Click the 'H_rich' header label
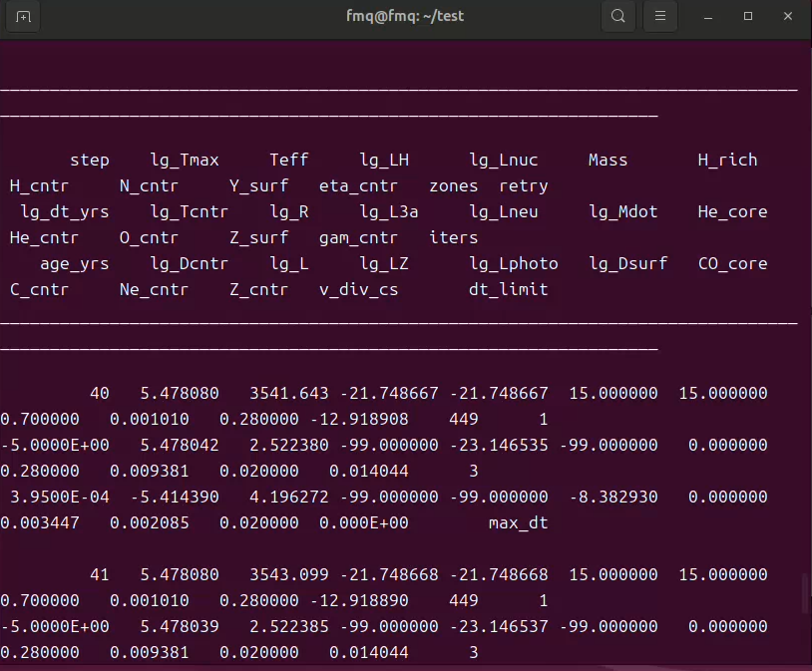 click(727, 160)
